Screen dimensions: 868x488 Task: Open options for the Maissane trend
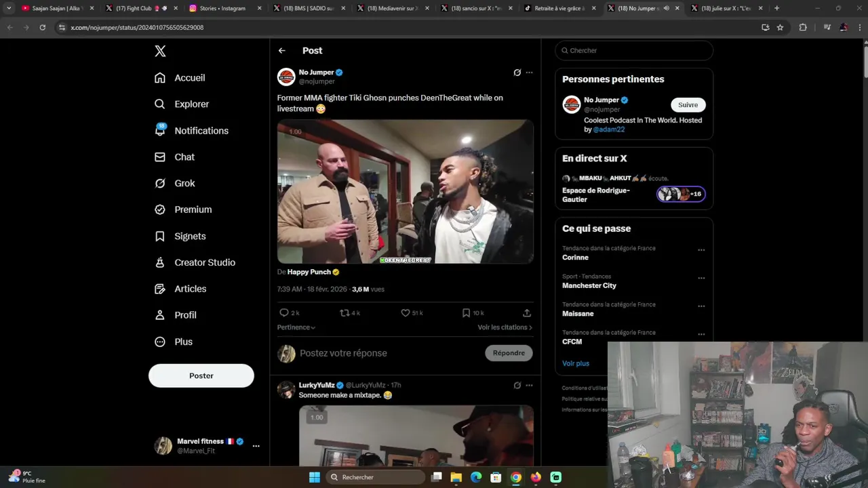click(701, 306)
